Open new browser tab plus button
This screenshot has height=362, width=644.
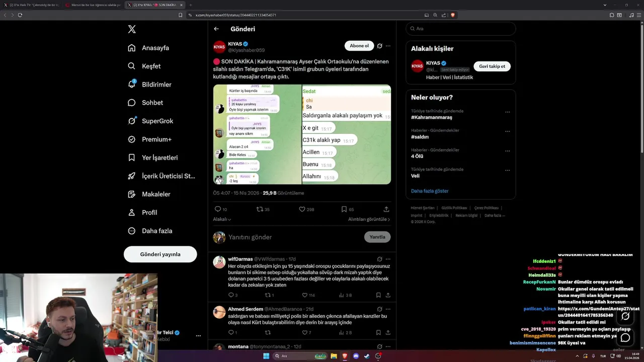coord(190,5)
